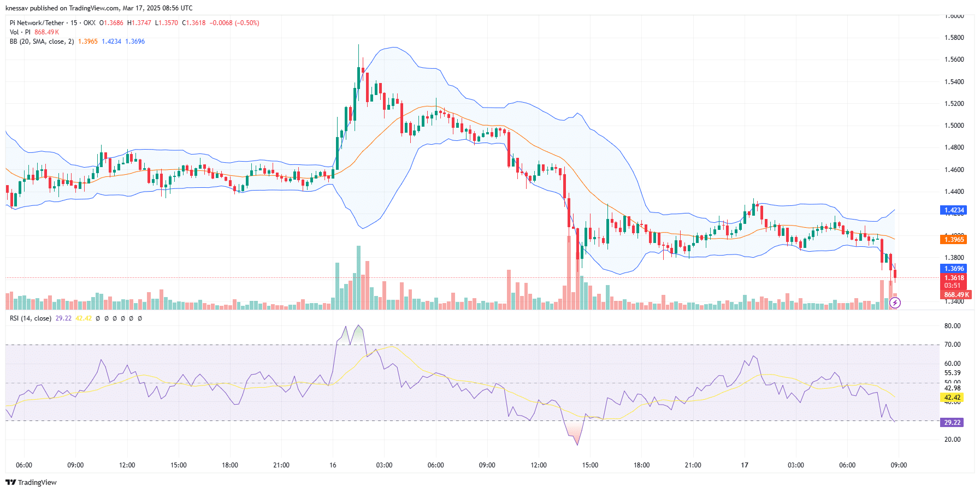Click the blue 1.3696 lower band price tag
Screen dimensions: 980x492
pos(954,269)
